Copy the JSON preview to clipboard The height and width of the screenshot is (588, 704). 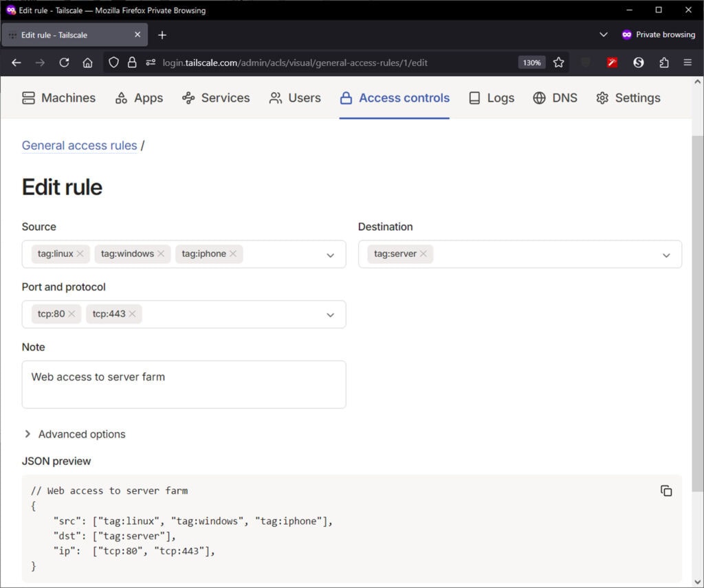click(x=665, y=490)
